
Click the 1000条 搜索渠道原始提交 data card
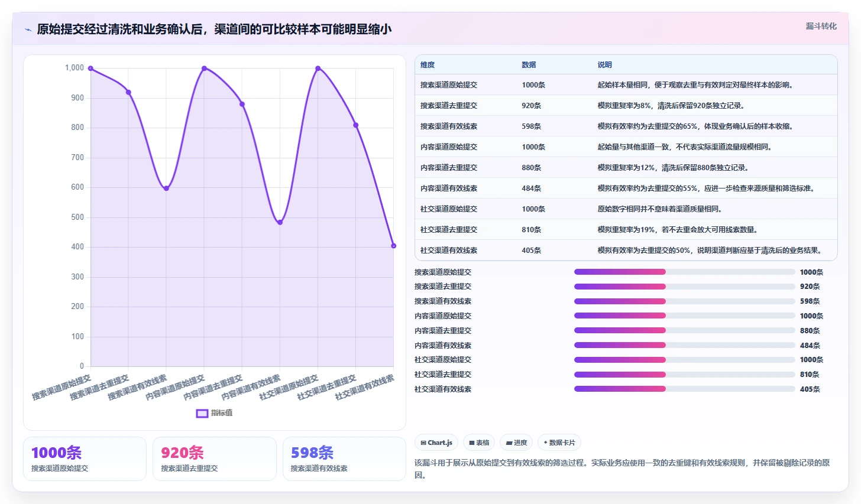coord(85,459)
